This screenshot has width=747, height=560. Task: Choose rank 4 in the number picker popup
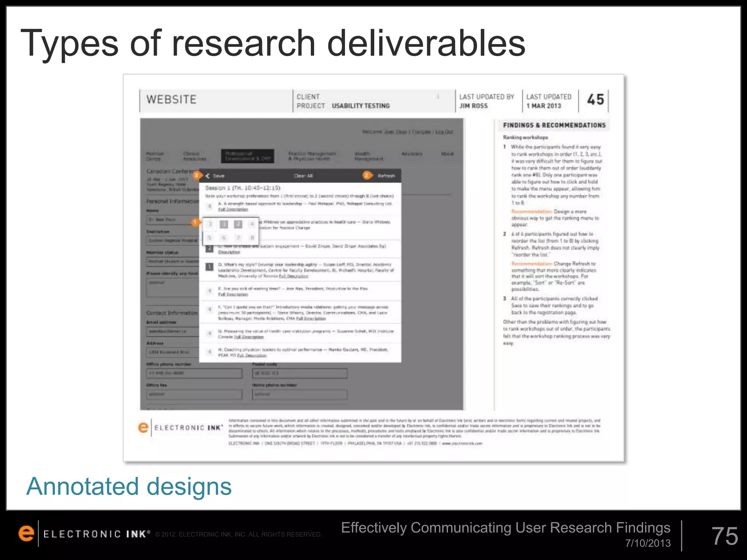[x=252, y=224]
